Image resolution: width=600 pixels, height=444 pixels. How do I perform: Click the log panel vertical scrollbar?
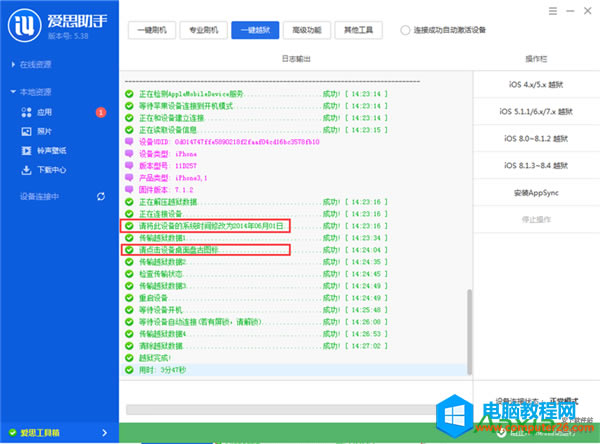[x=469, y=332]
